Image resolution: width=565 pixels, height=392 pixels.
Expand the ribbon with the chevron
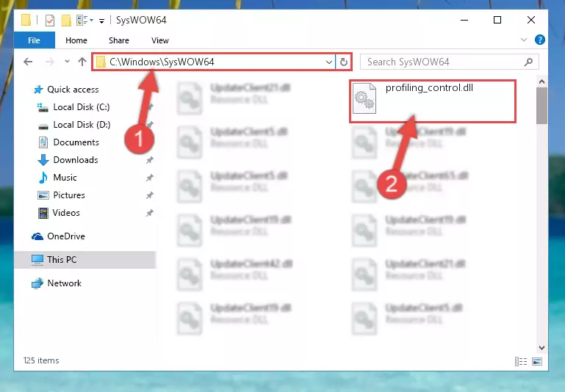coord(524,40)
